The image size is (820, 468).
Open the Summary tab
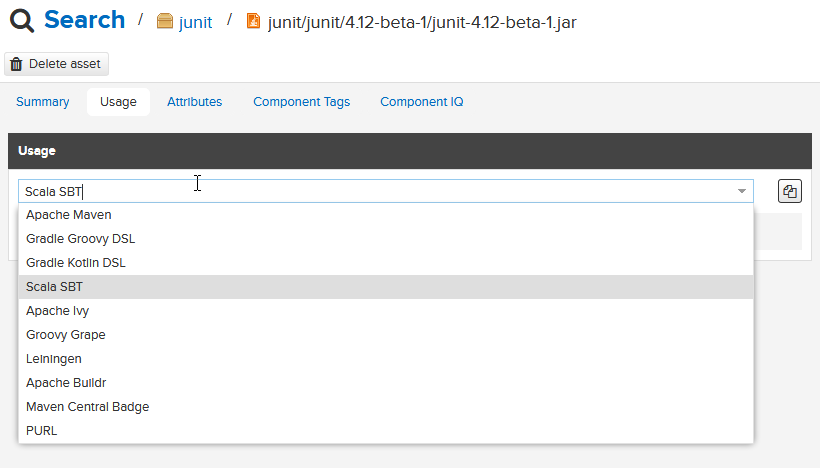(42, 102)
